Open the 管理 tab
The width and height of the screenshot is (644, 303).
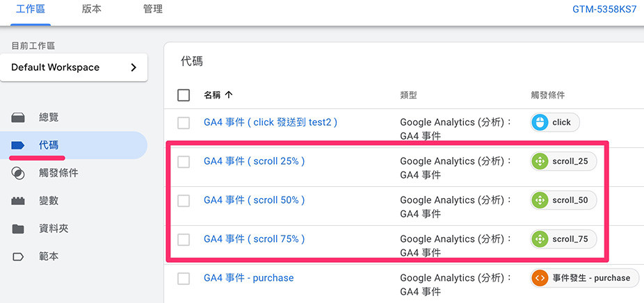(152, 10)
